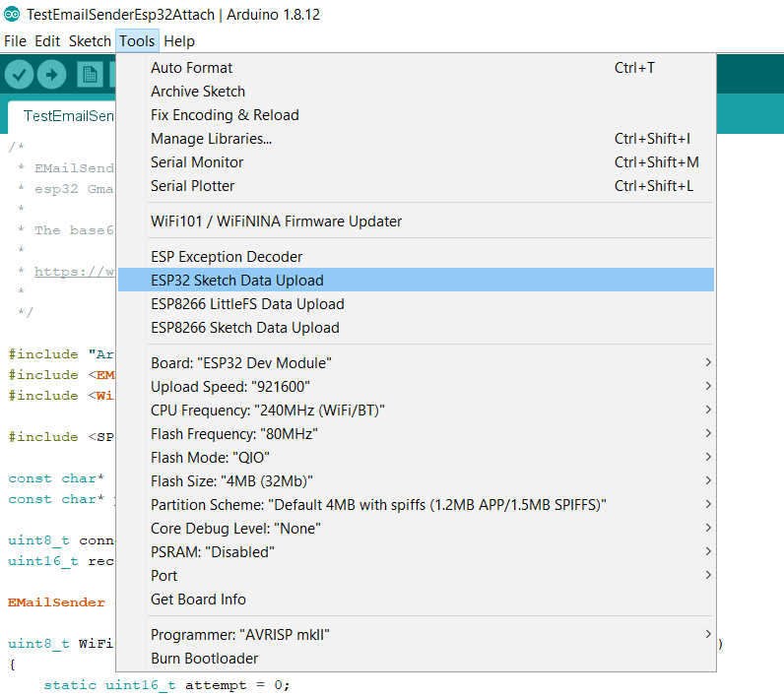Close the Tools menu from menu bar
The image size is (784, 696).
pos(137,41)
